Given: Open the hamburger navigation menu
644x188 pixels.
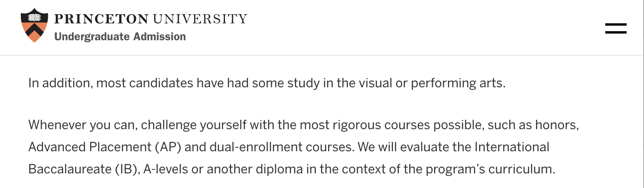Looking at the screenshot, I should [x=616, y=28].
